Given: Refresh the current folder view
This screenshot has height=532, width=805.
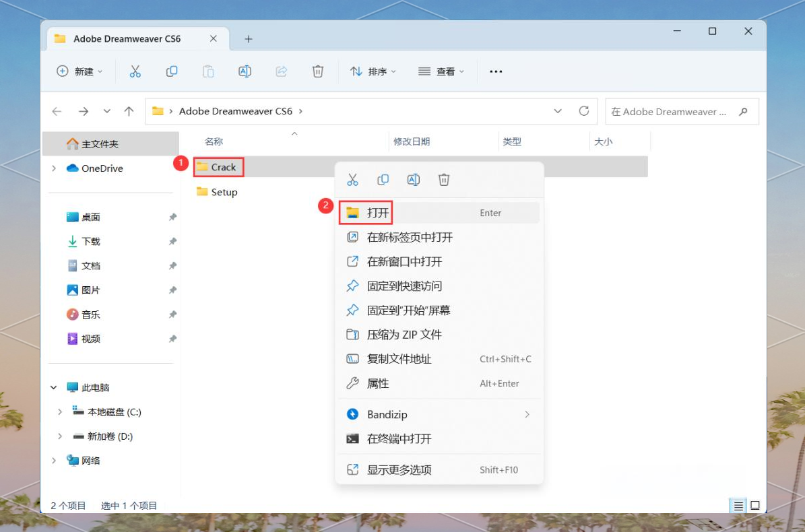Looking at the screenshot, I should pyautogui.click(x=584, y=111).
